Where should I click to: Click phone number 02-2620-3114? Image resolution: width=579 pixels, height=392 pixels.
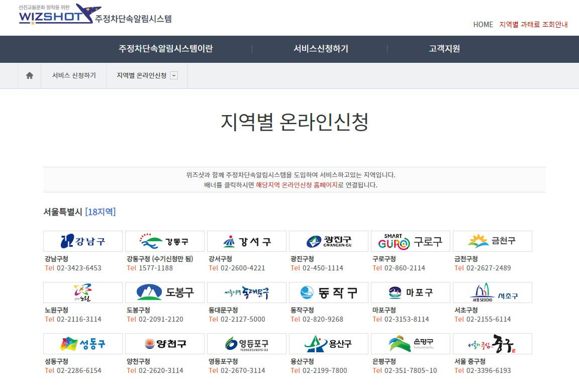(x=161, y=370)
